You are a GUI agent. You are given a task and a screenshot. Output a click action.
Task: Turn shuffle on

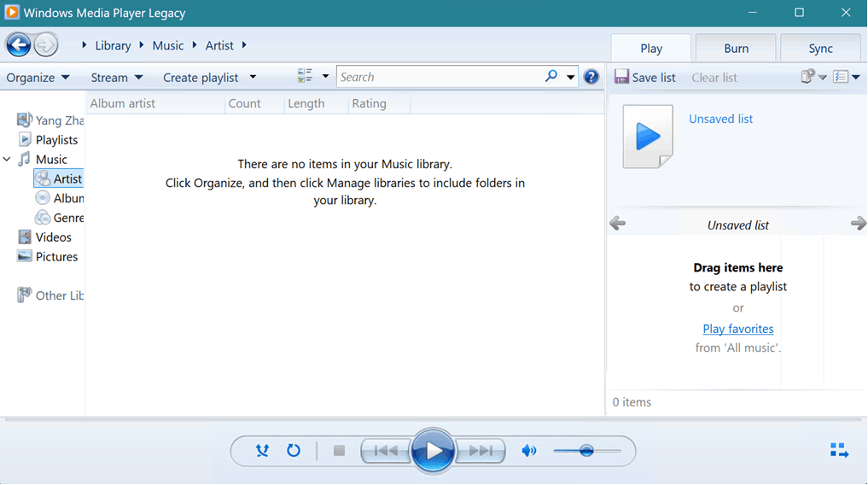point(262,451)
